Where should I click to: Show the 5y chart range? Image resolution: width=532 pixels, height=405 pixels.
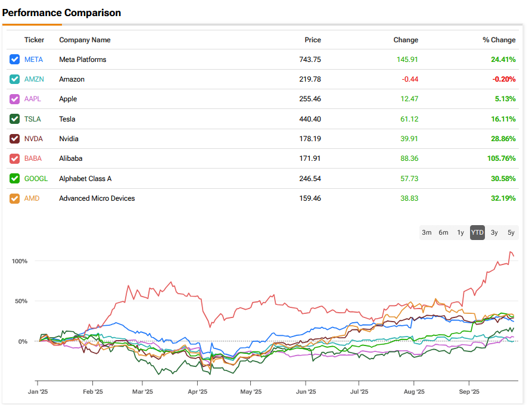(x=511, y=232)
